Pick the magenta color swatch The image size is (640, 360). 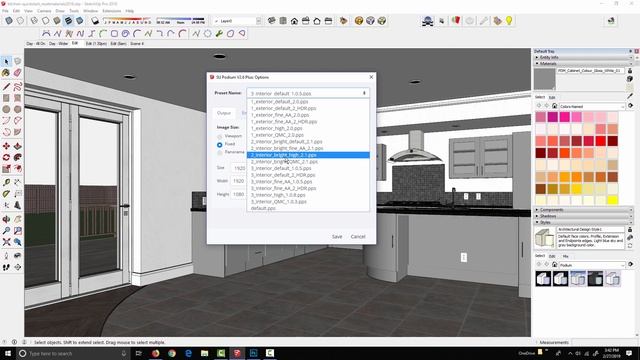(x=553, y=118)
